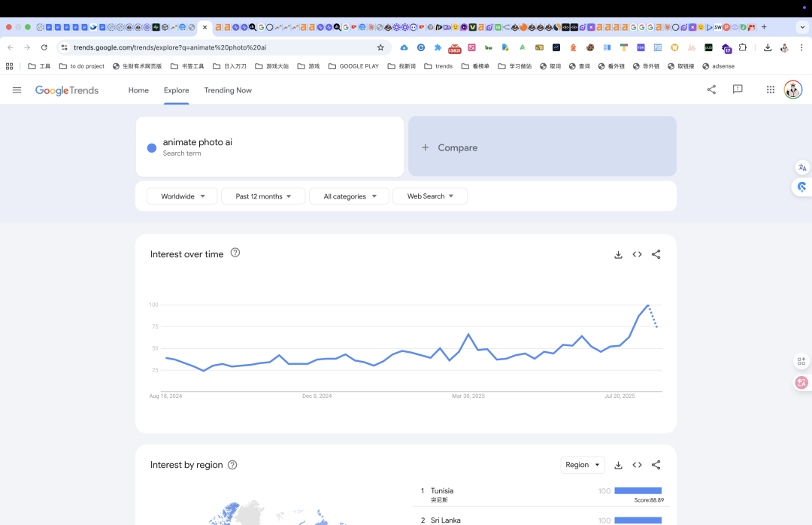
Task: Go to the Home tab
Action: [138, 90]
